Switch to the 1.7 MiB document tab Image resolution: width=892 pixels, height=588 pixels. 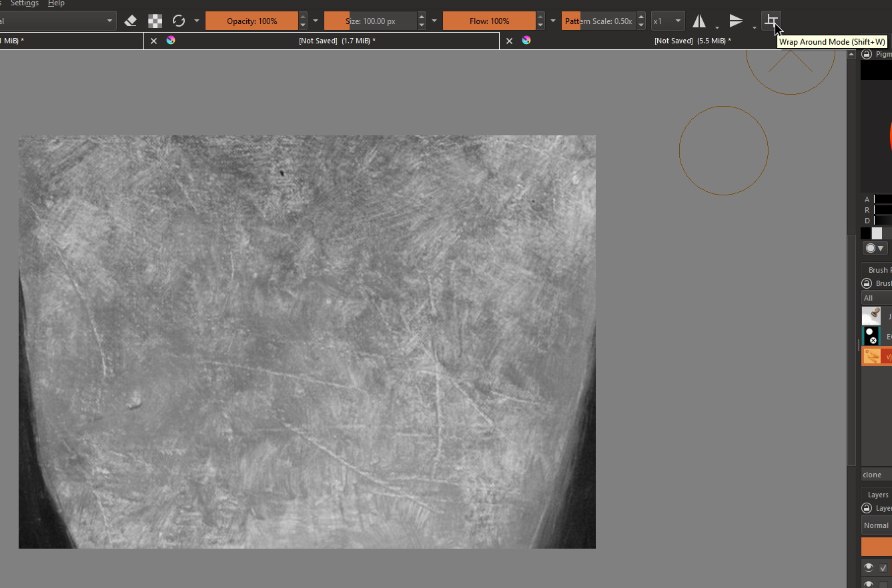337,41
